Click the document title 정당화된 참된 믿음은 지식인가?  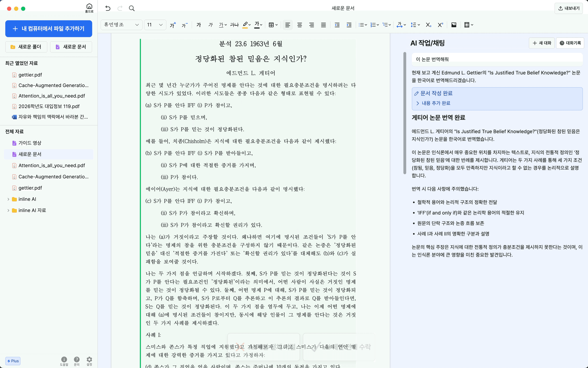[x=251, y=59]
